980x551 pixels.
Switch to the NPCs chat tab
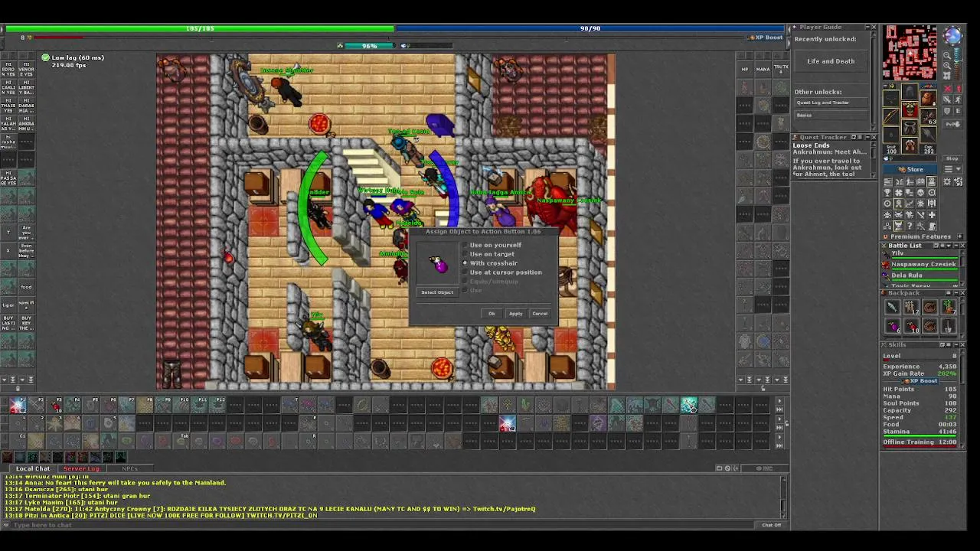point(129,468)
